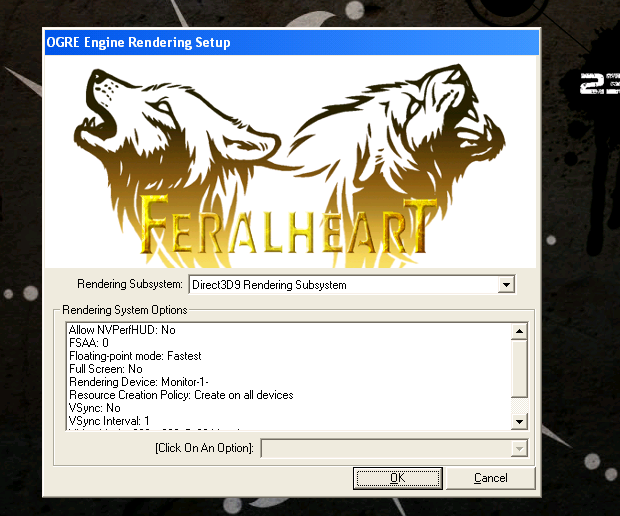This screenshot has height=516, width=620.
Task: Open the Rendering Subsystem dropdown arrow
Action: (506, 285)
